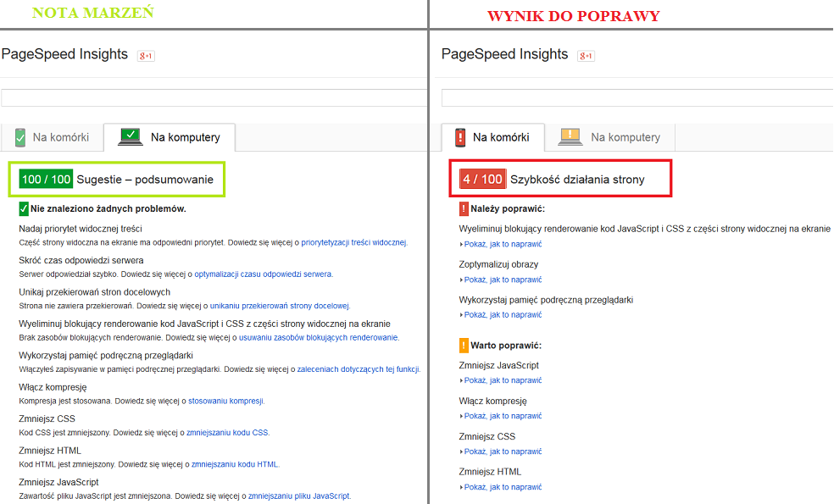834x504 pixels.
Task: Expand 'Pokaż, jak to naprawić' under Zmniejsz HTML
Action: click(x=501, y=487)
